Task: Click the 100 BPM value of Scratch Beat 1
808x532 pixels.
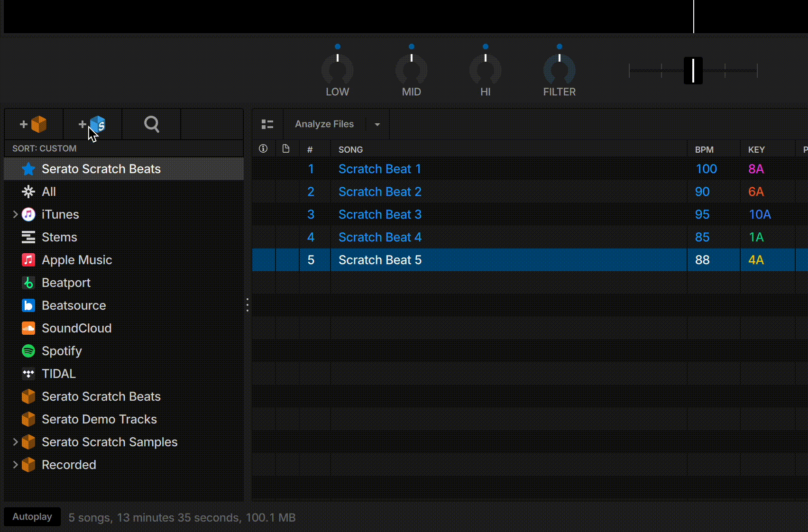Action: 706,169
